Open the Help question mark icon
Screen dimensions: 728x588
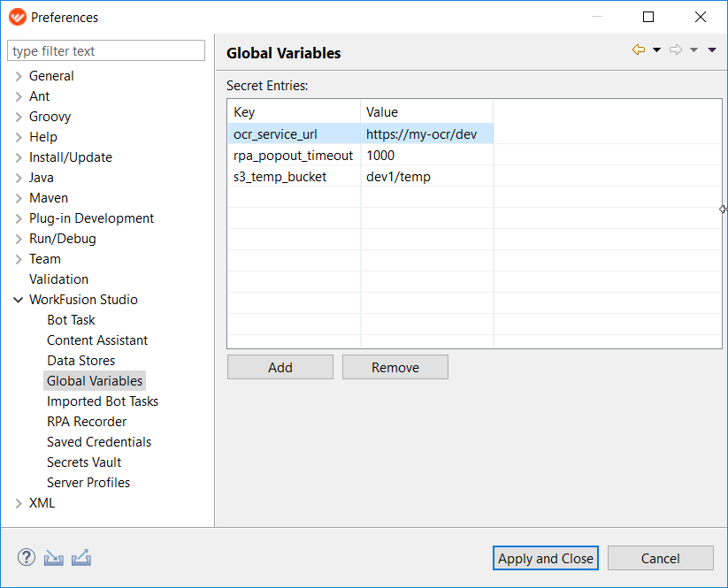tap(27, 557)
